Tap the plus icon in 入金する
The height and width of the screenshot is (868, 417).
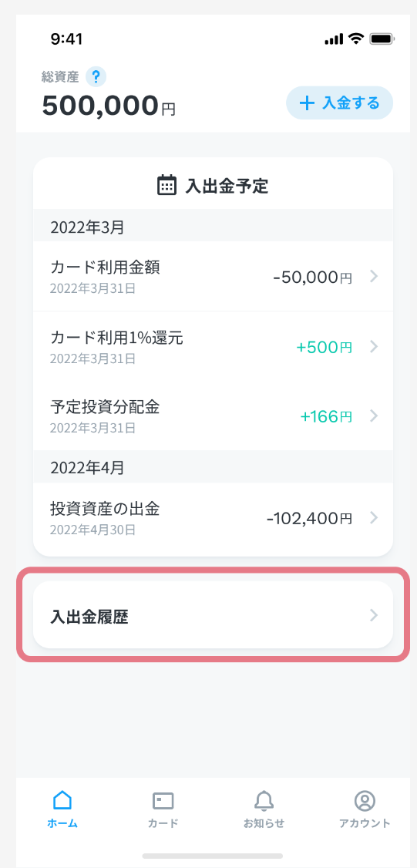(306, 103)
